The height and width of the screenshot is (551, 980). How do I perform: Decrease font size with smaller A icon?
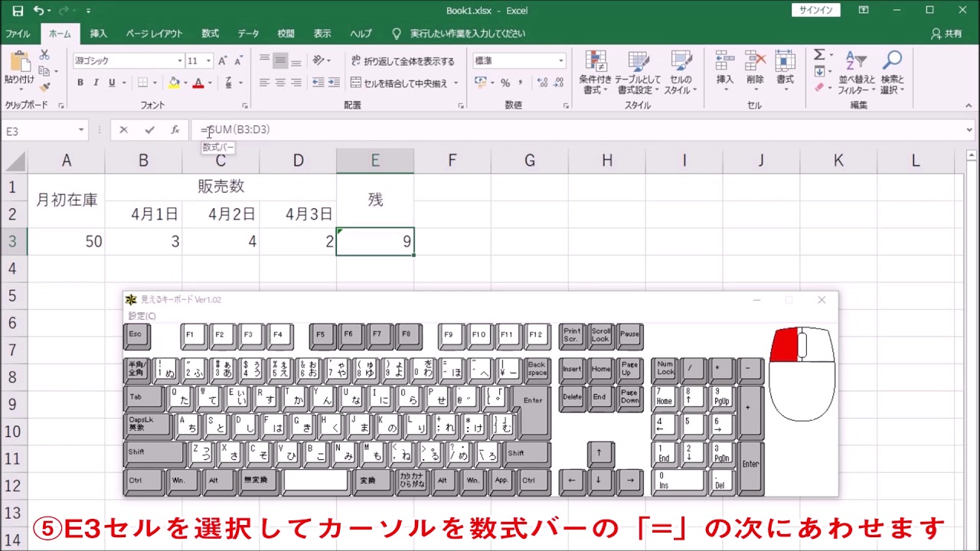238,60
